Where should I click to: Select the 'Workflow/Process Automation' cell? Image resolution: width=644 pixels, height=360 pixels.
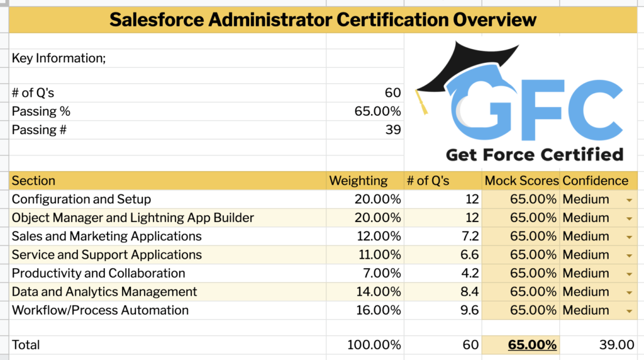(167, 310)
